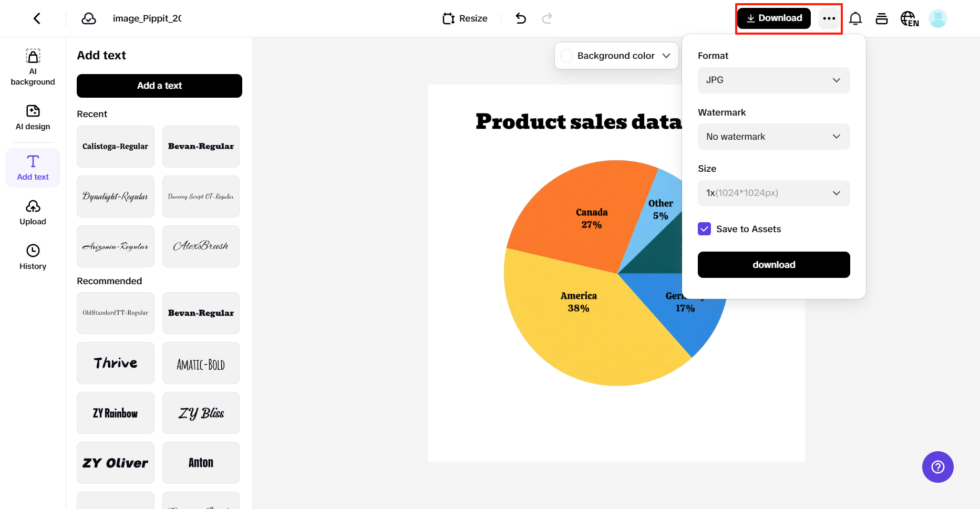980x509 pixels.
Task: Click the back arrow icon
Action: [37, 18]
